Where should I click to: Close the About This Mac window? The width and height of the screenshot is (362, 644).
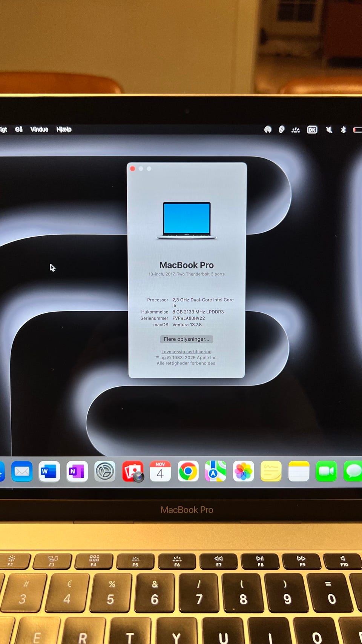tap(133, 169)
